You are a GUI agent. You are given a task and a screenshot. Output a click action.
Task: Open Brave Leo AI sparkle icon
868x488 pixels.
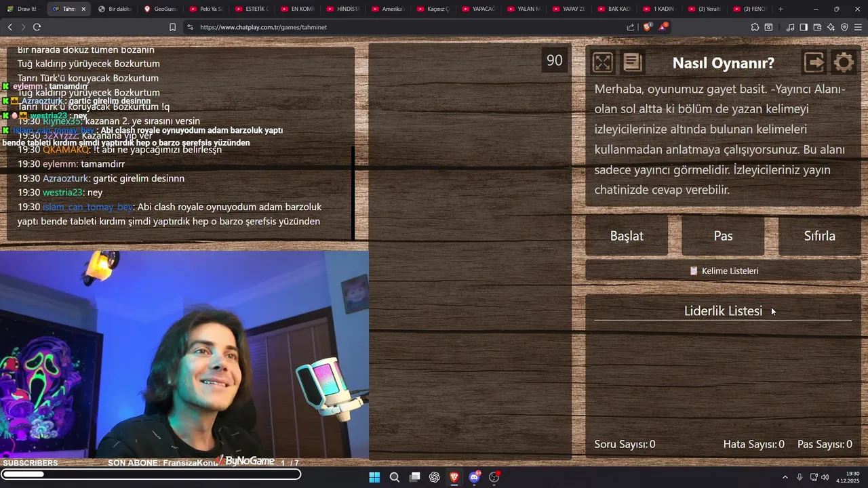[x=831, y=27]
